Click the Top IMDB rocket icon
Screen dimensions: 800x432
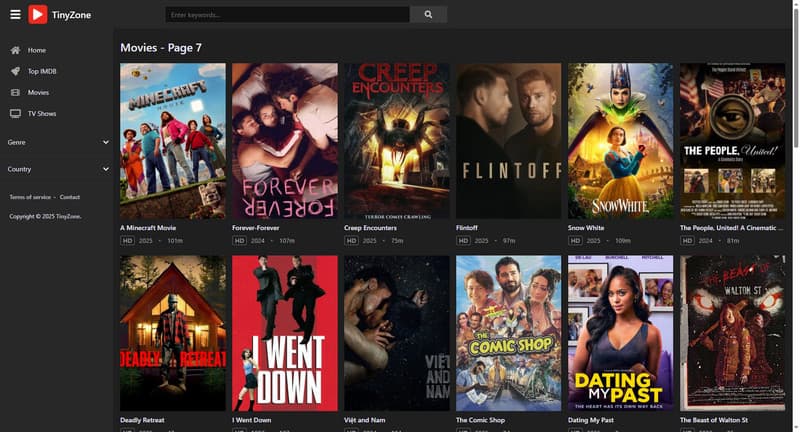tap(15, 71)
